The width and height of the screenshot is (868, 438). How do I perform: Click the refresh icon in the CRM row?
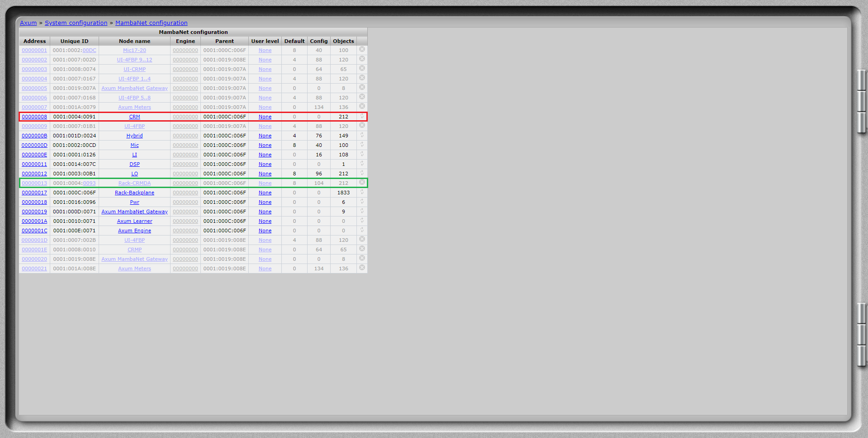(x=362, y=116)
